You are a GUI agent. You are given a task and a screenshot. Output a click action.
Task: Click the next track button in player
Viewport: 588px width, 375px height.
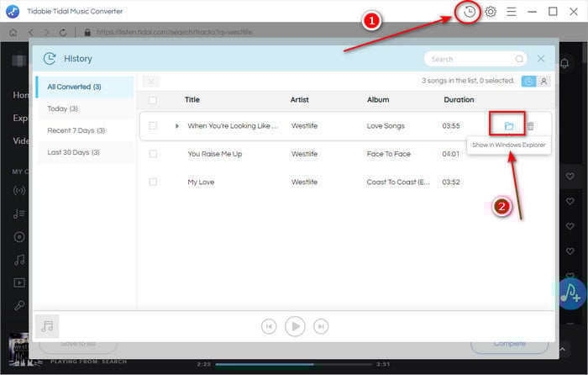coord(321,326)
